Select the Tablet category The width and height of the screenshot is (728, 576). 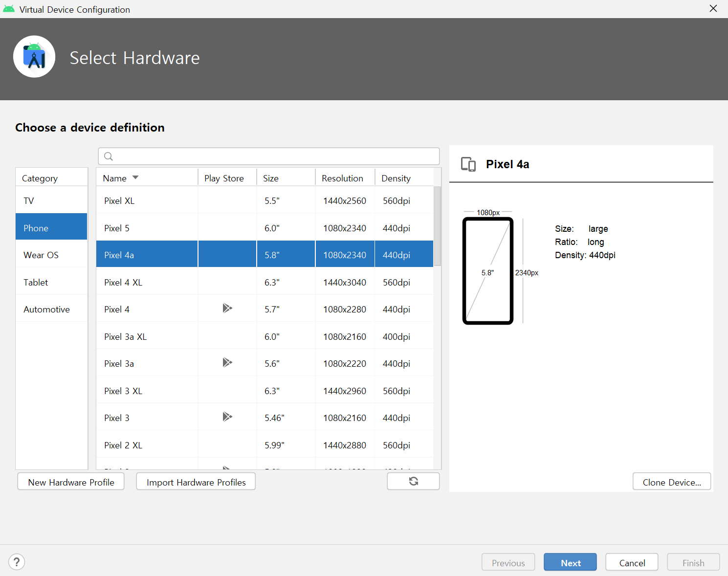click(51, 282)
